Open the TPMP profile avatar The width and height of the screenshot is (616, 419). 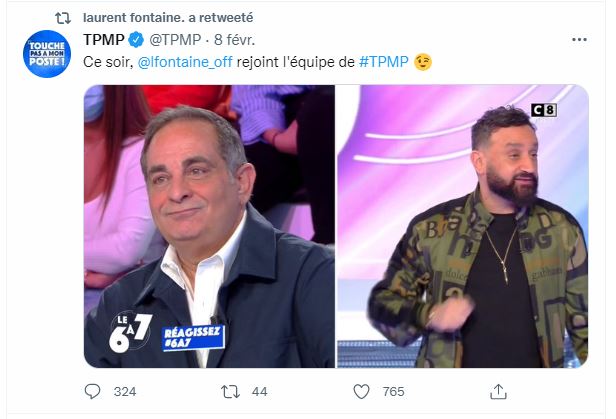click(47, 51)
